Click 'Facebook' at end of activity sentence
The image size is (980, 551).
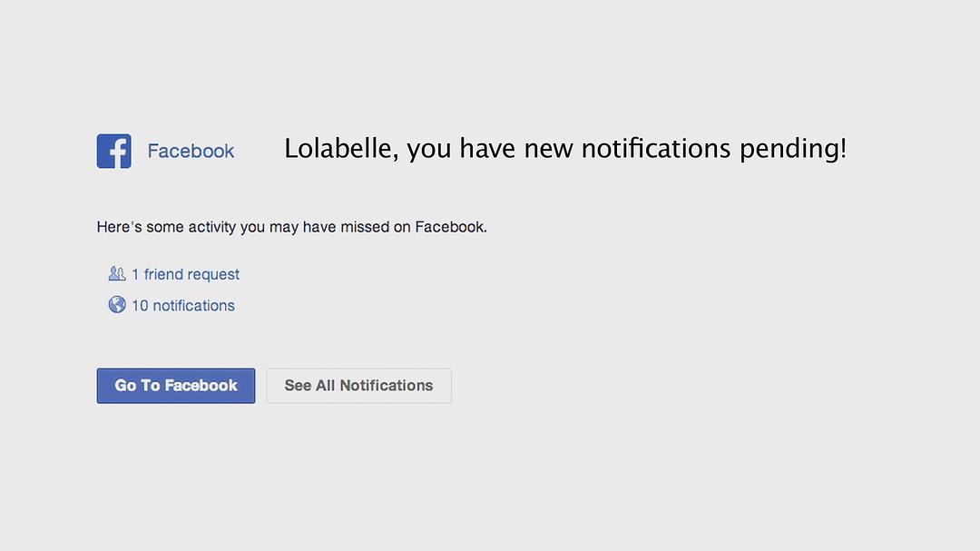click(450, 227)
